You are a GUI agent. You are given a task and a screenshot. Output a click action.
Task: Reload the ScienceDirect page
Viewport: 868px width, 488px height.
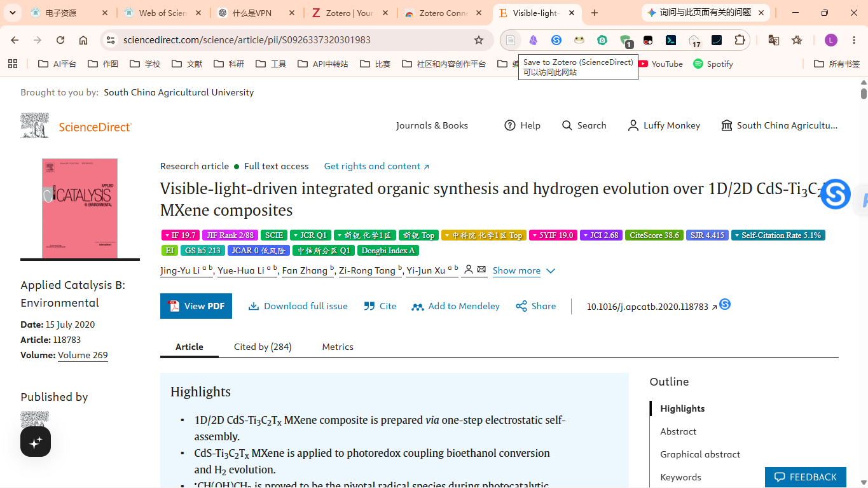(60, 40)
